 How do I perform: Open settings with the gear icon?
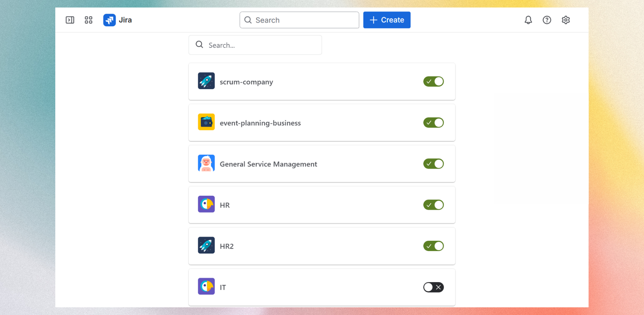coord(566,20)
